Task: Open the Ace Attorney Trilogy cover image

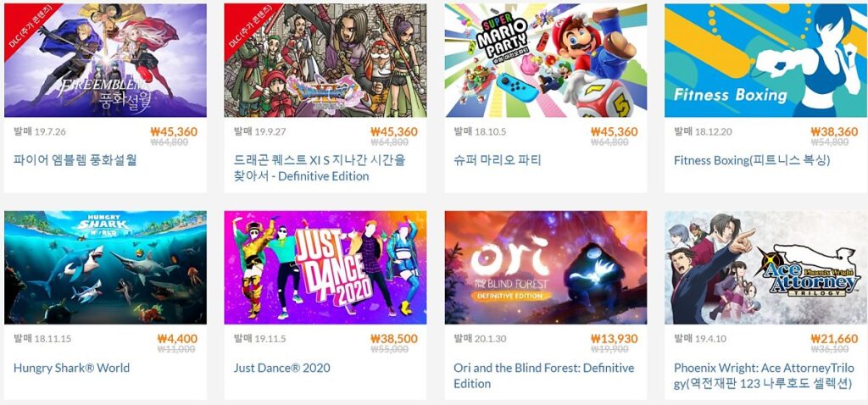Action: tap(766, 267)
